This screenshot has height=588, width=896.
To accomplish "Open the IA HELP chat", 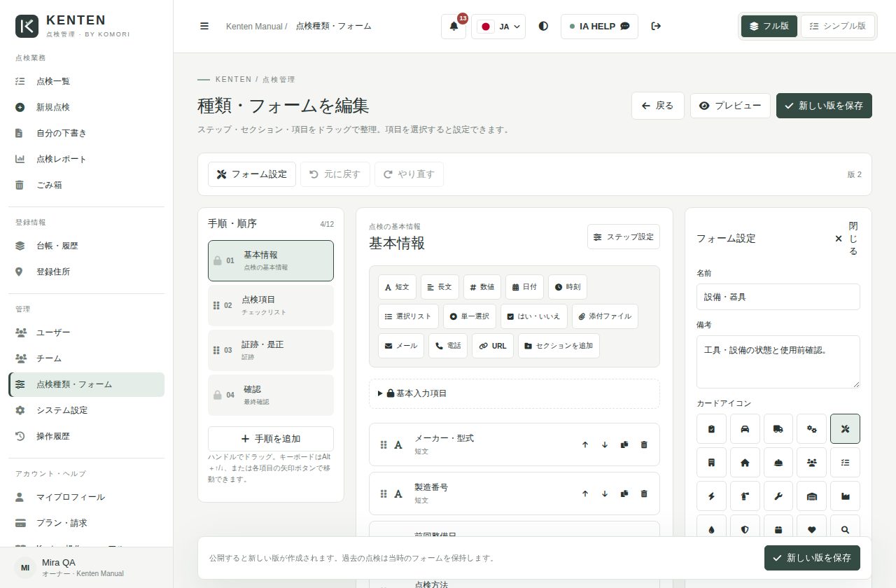I will (x=599, y=27).
